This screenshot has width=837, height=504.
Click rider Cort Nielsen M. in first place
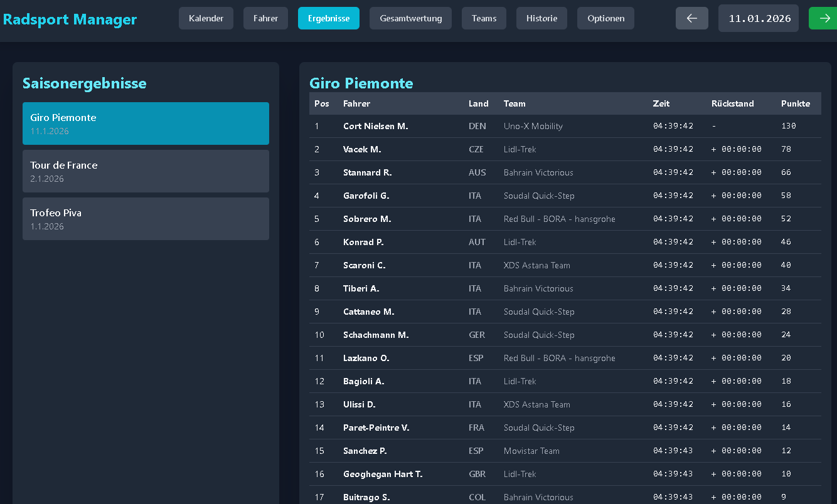pyautogui.click(x=375, y=126)
